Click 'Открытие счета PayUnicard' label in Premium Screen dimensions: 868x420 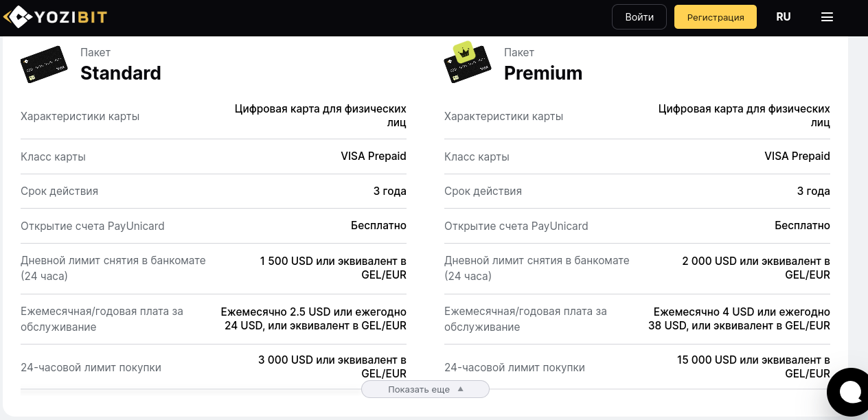(516, 226)
